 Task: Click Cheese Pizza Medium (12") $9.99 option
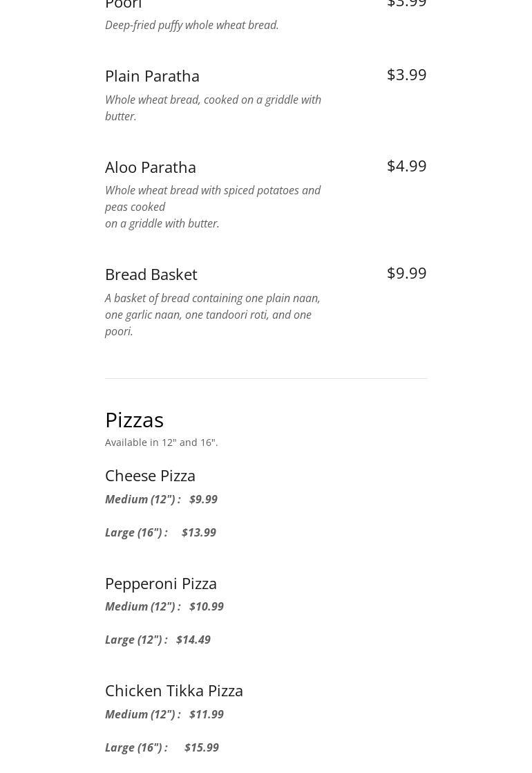[x=161, y=499]
